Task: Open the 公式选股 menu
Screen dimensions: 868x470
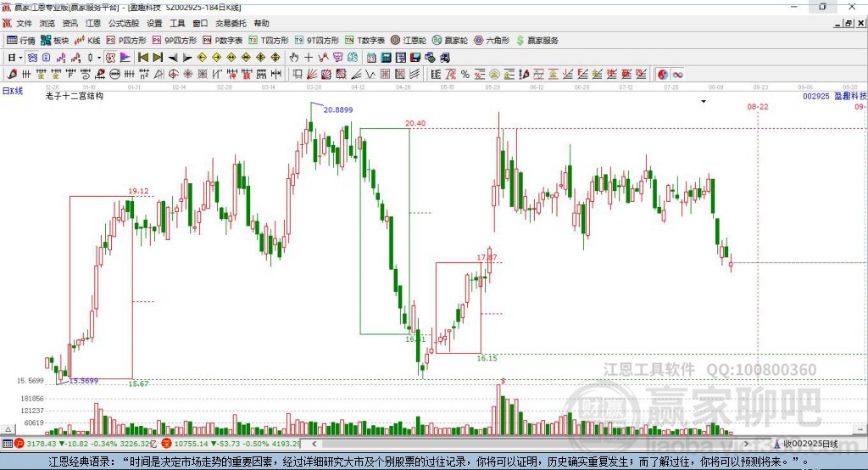Action: point(124,23)
